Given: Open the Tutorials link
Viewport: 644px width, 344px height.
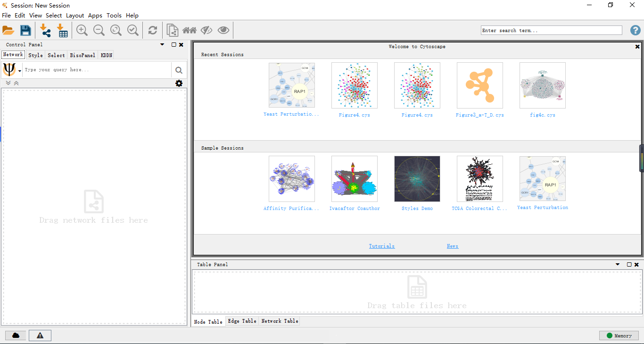Looking at the screenshot, I should 382,246.
